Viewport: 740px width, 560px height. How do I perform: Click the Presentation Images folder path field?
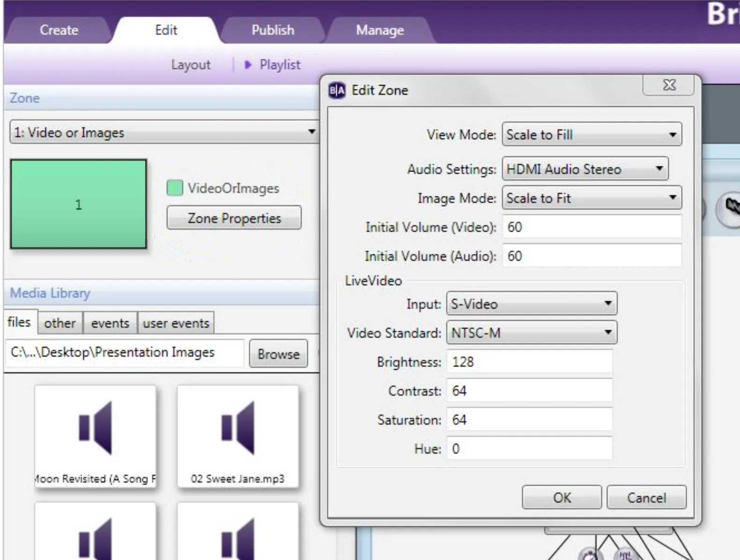125,353
